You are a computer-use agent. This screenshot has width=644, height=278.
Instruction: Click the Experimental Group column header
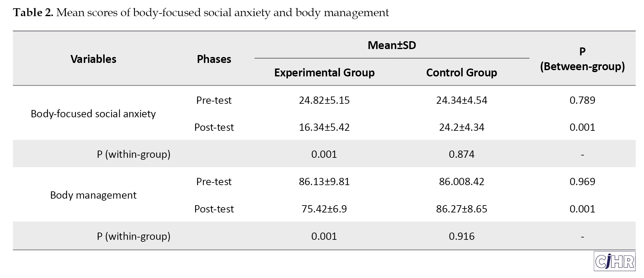pyautogui.click(x=324, y=73)
